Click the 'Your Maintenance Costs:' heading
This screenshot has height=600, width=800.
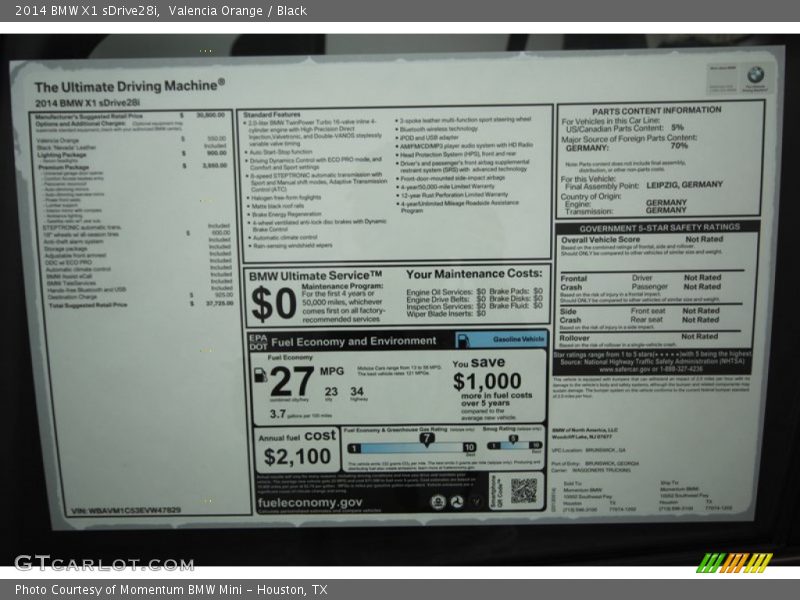474,274
